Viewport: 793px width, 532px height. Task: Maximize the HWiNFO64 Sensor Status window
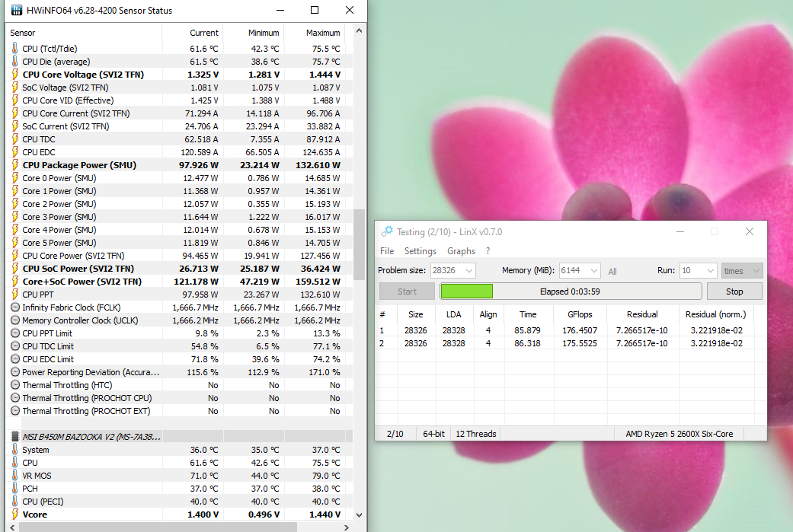point(315,10)
